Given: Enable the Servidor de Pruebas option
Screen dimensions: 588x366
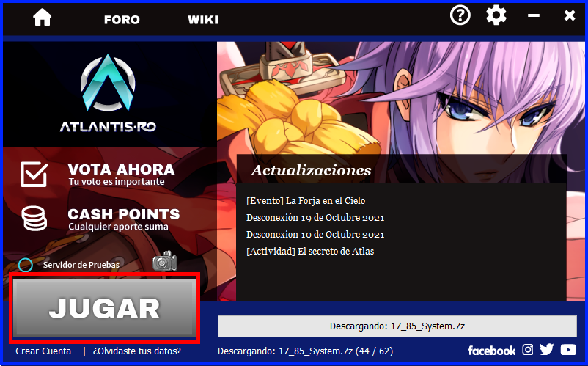Looking at the screenshot, I should (x=26, y=265).
